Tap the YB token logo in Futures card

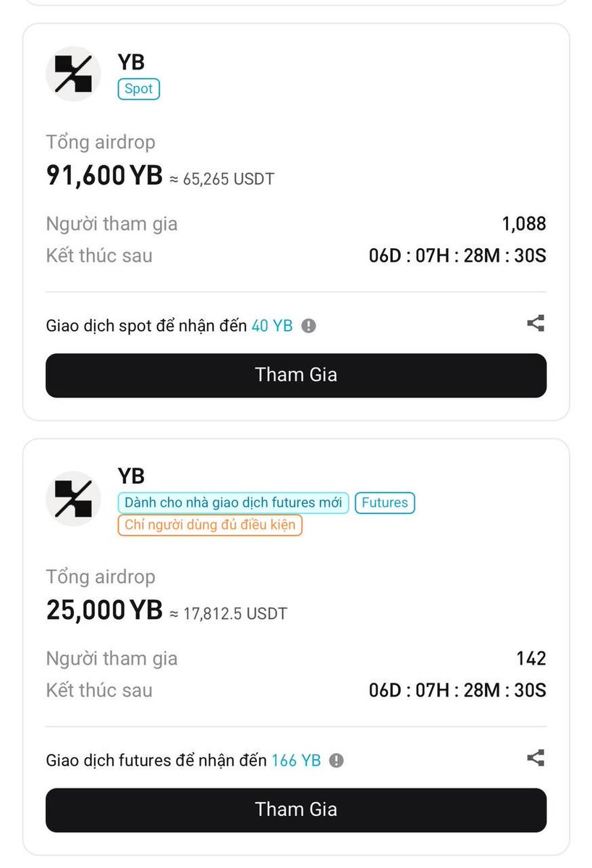[73, 499]
